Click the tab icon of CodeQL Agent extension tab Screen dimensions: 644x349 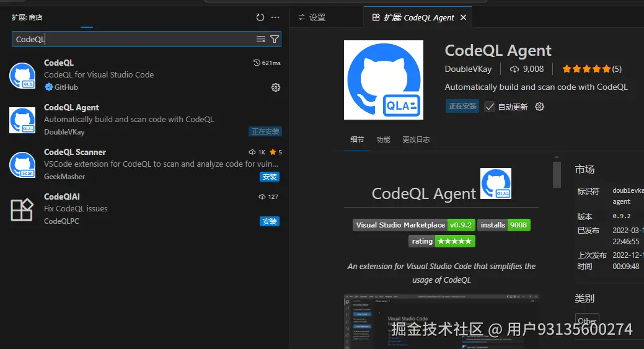376,17
